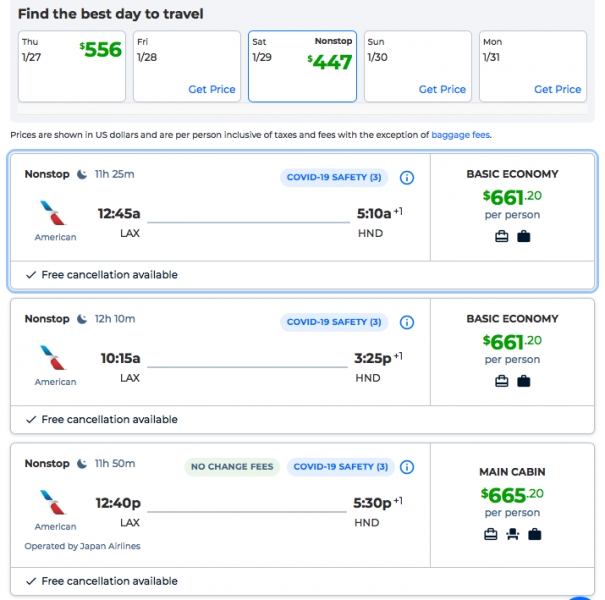Get Price for Mon 1/31
605x600 pixels.
tap(557, 89)
